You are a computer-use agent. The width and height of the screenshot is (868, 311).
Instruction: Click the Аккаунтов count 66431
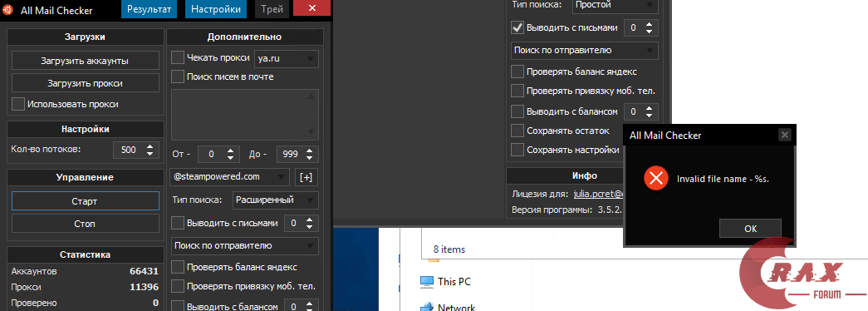tap(144, 271)
